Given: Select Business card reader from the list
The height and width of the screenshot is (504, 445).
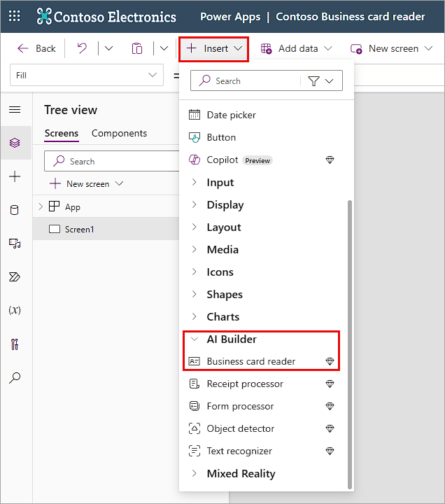Looking at the screenshot, I should point(250,362).
